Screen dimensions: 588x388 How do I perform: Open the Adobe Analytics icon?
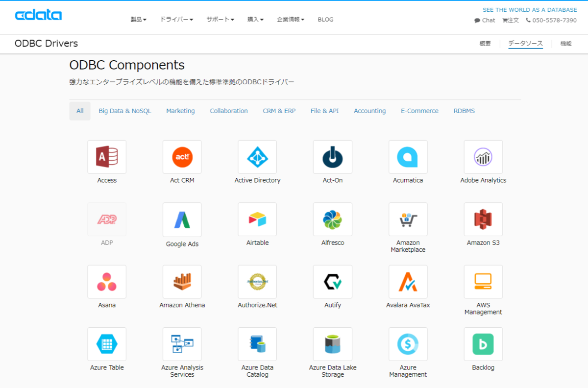tap(483, 157)
